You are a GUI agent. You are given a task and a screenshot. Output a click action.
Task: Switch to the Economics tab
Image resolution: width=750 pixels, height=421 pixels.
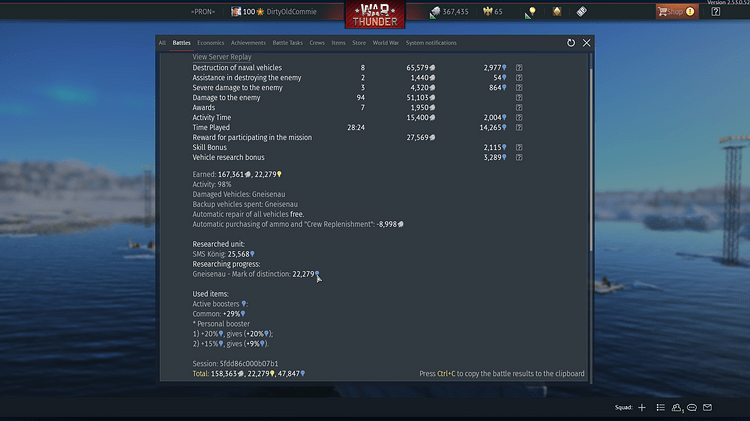point(210,43)
